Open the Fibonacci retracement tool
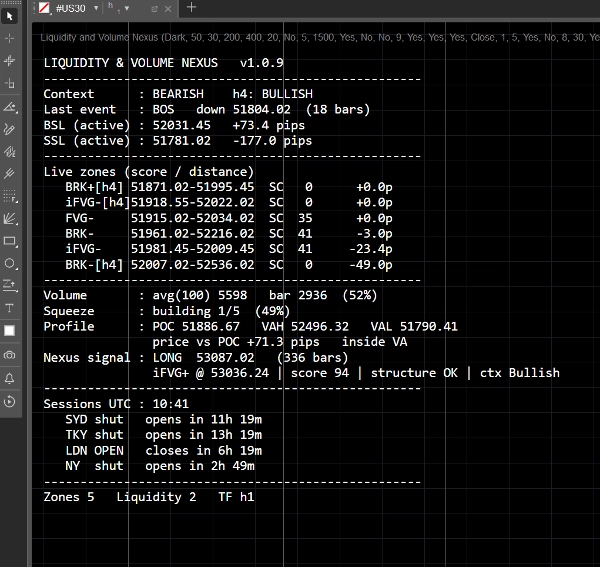The image size is (600, 567). (10, 197)
